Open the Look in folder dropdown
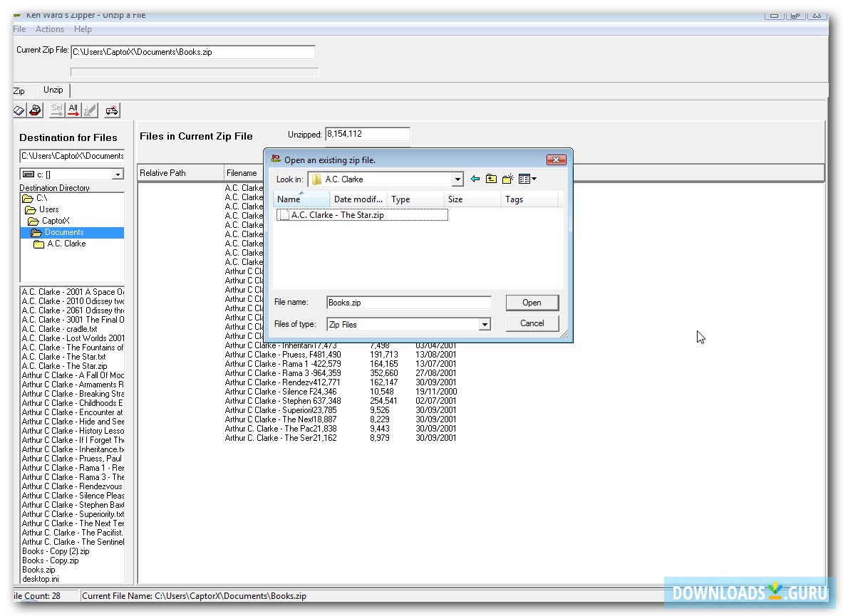 coord(457,179)
